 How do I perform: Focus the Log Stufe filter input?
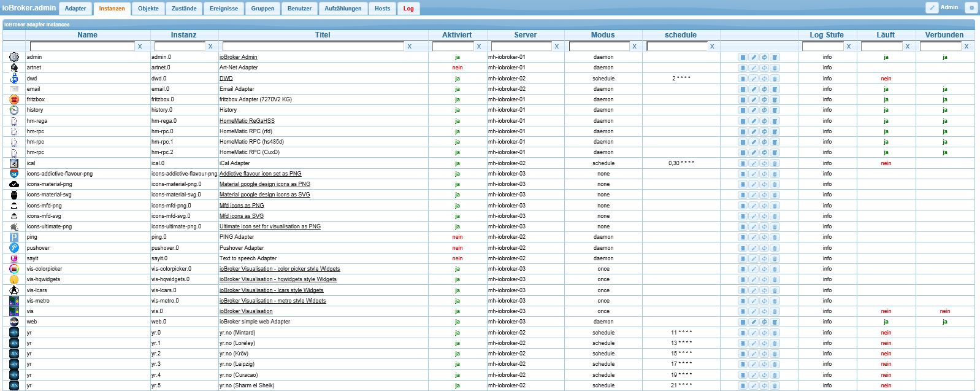click(823, 46)
